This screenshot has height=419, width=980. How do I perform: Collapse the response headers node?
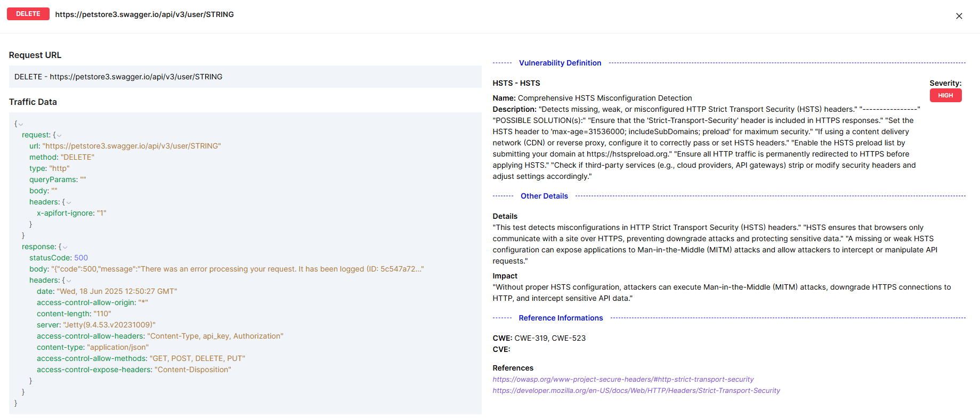click(69, 281)
